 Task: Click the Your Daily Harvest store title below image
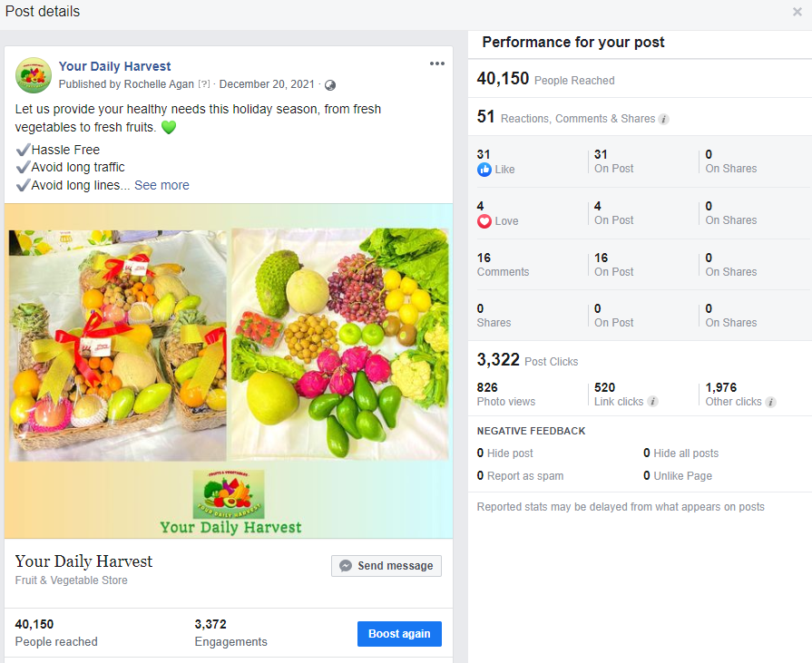click(x=83, y=561)
